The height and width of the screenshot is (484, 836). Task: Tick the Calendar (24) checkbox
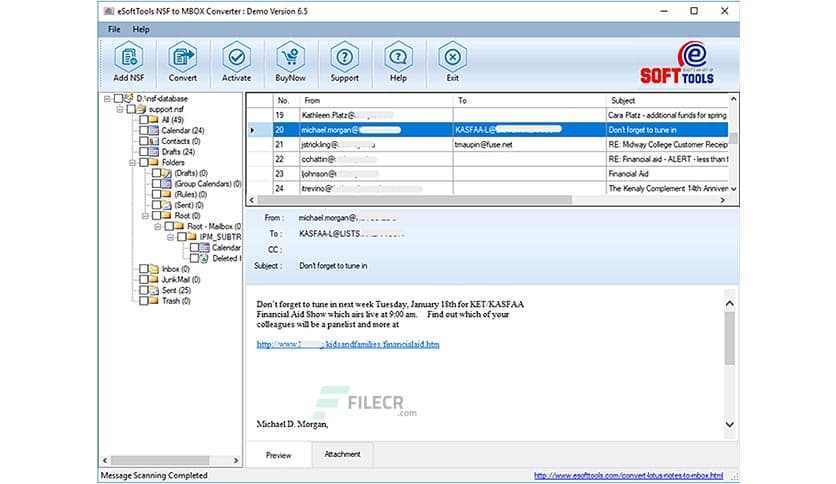144,130
